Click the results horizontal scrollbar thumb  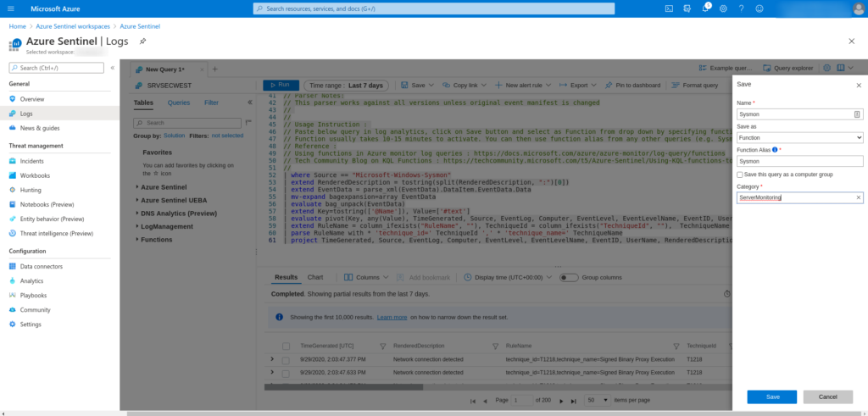343,387
